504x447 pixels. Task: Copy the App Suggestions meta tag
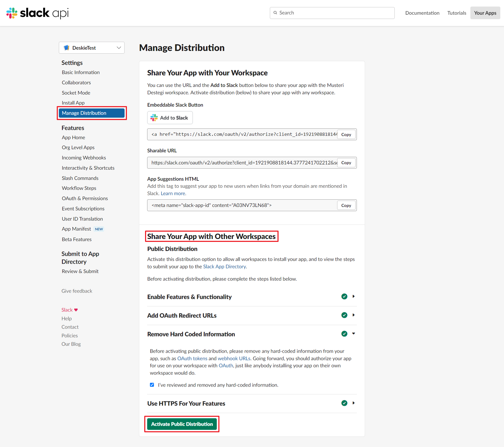[346, 205]
